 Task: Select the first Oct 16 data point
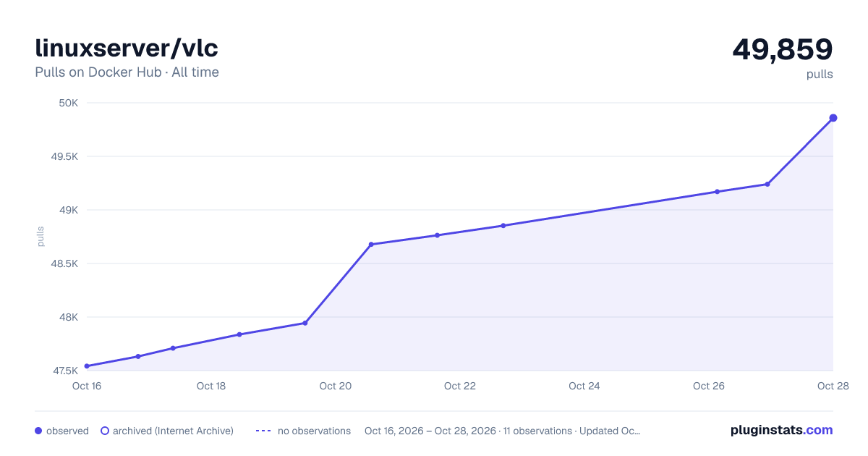click(x=87, y=366)
